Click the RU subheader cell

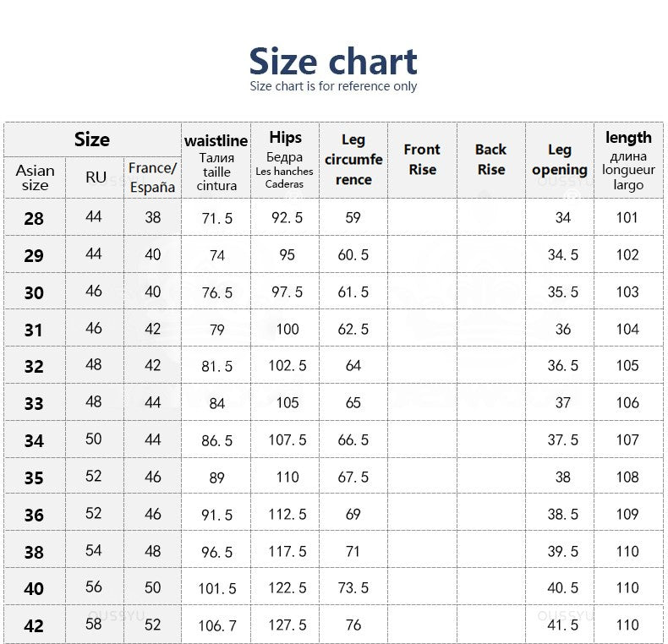[x=96, y=177]
